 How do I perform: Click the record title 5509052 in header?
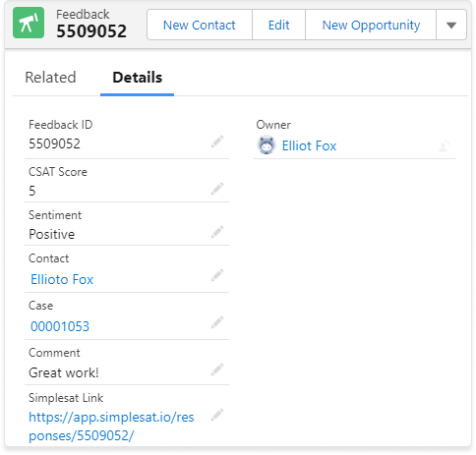coord(91,31)
